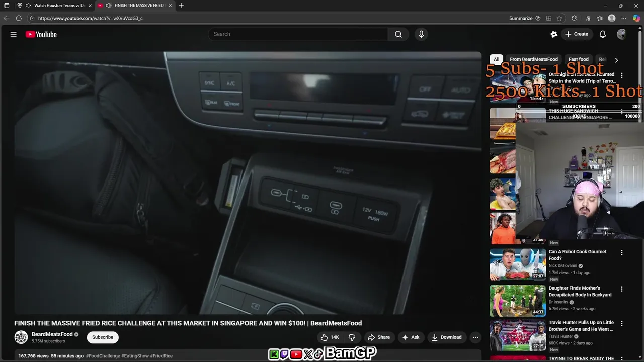Open the #FoodChallenge hashtag
The height and width of the screenshot is (362, 644).
103,356
